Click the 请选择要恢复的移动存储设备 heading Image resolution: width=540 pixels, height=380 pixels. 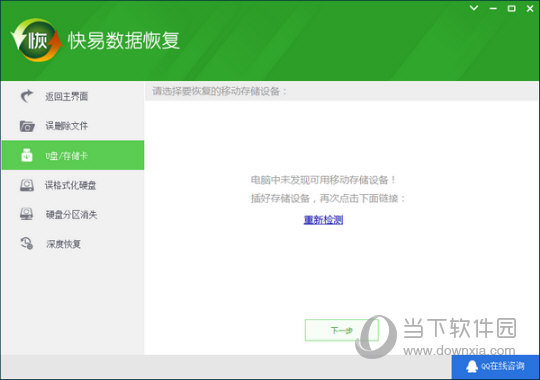click(219, 91)
